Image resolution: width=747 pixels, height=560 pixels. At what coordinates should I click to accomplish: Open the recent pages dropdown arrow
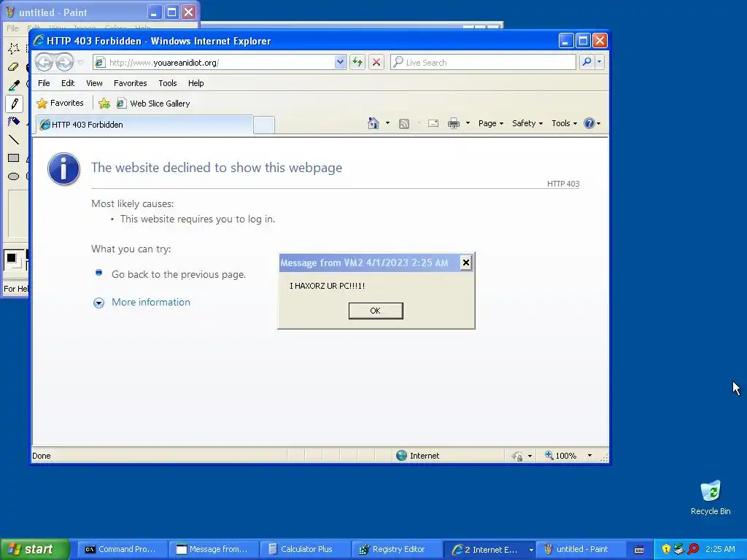point(80,63)
